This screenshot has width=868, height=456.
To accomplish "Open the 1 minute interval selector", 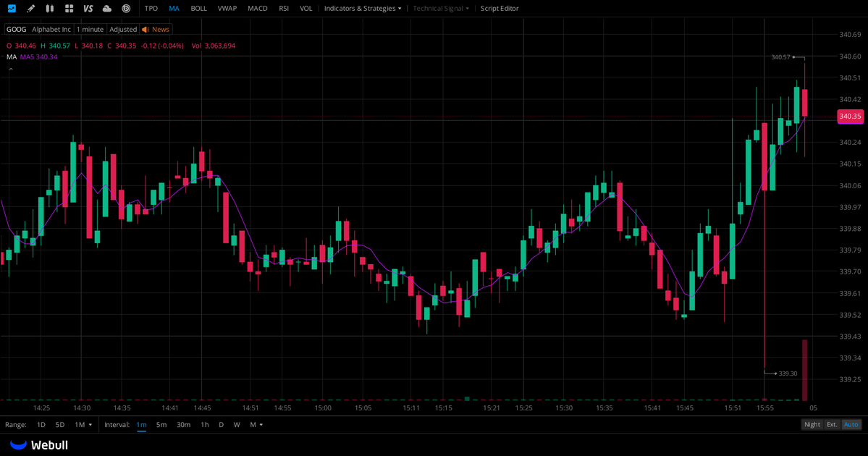I will tap(90, 30).
